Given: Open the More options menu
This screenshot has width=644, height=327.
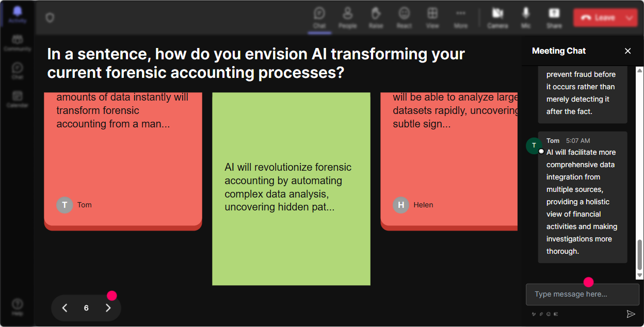Looking at the screenshot, I should click(461, 18).
